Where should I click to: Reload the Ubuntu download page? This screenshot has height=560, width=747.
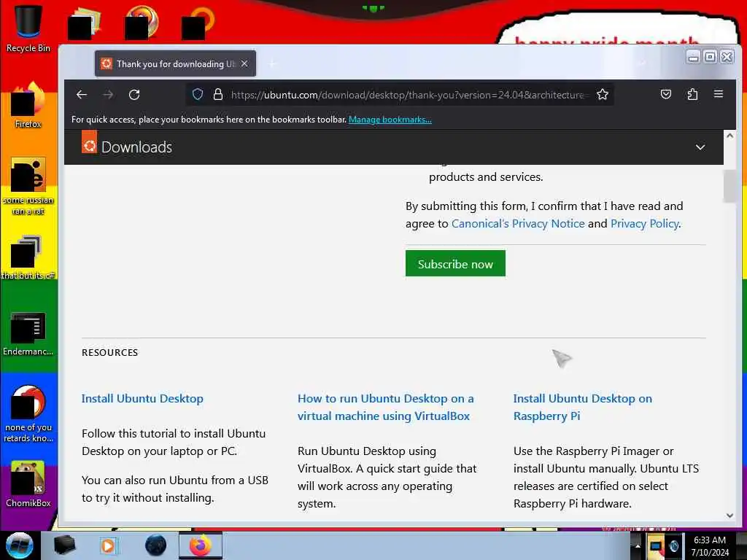coord(134,95)
